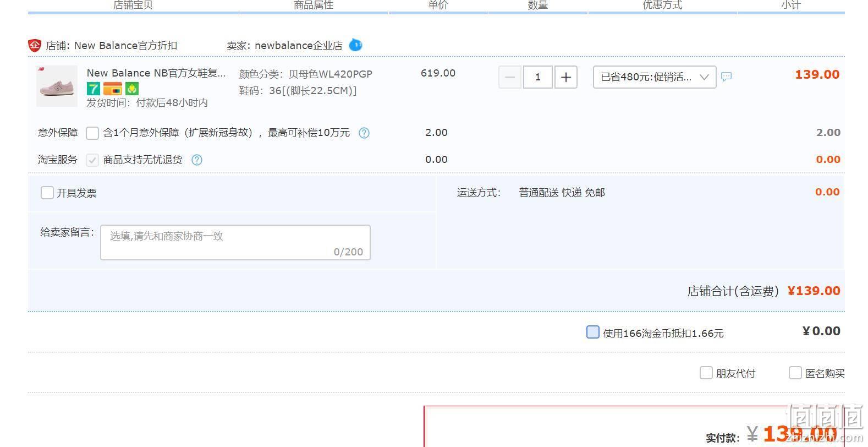
Task: Click the orange credit card badge icon
Action: point(113,89)
